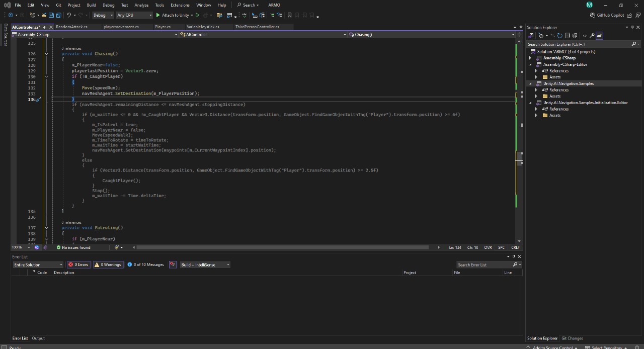Click the Show All Files icon
The height and width of the screenshot is (349, 644).
tap(575, 36)
